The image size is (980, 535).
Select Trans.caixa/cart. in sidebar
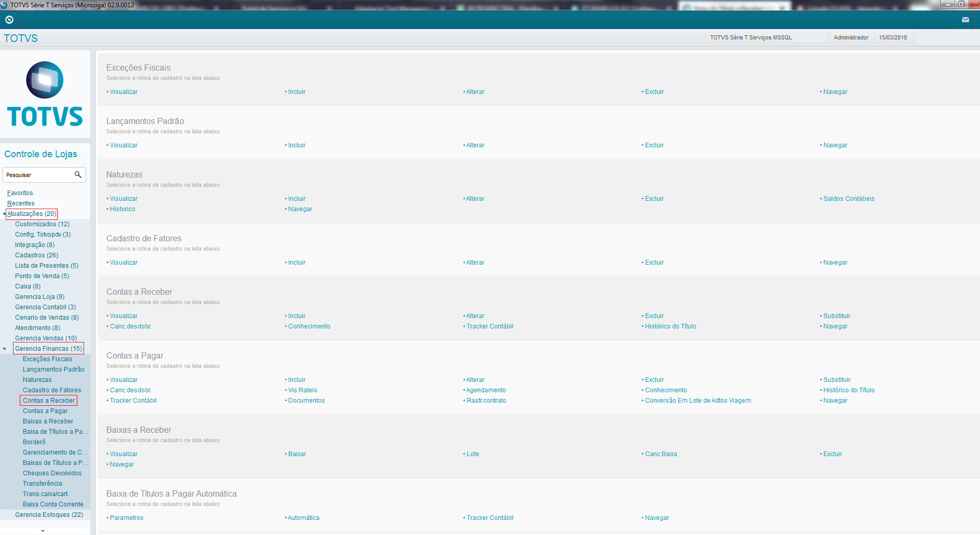click(46, 494)
